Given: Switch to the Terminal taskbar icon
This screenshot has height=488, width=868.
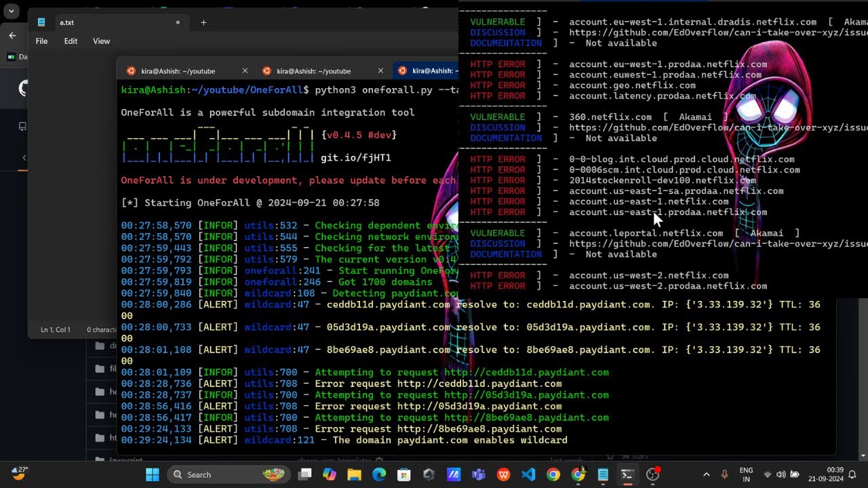Looking at the screenshot, I should coord(628,474).
